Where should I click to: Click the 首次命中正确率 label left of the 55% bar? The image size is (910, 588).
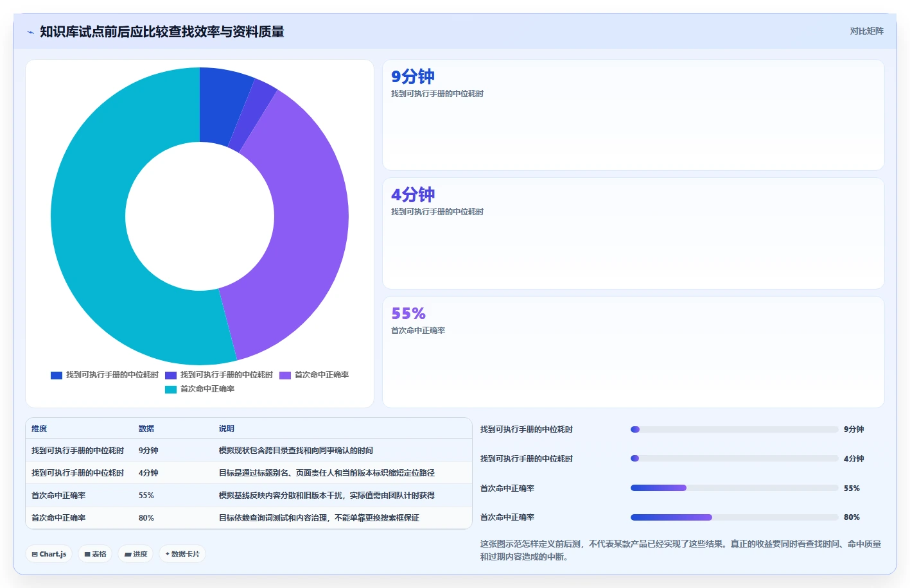pyautogui.click(x=507, y=489)
